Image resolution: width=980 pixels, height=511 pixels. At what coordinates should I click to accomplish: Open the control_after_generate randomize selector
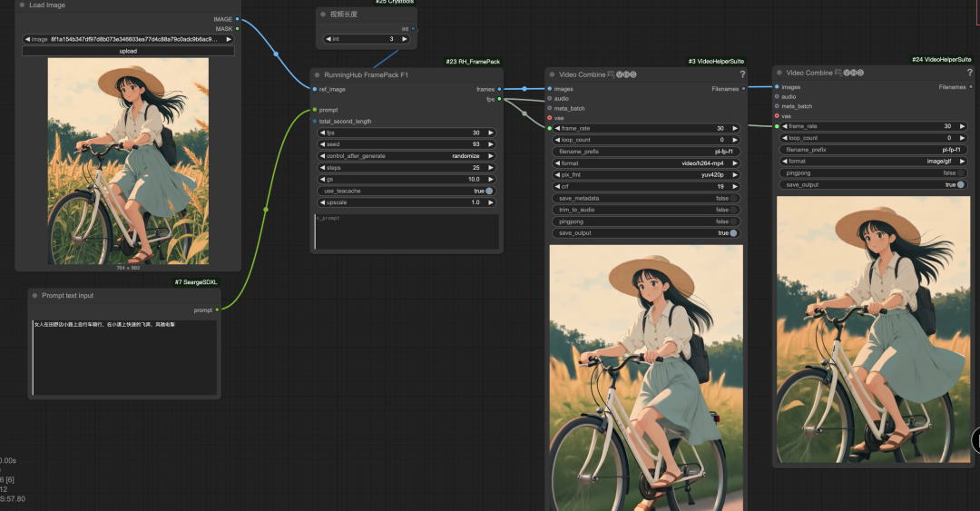pos(407,156)
